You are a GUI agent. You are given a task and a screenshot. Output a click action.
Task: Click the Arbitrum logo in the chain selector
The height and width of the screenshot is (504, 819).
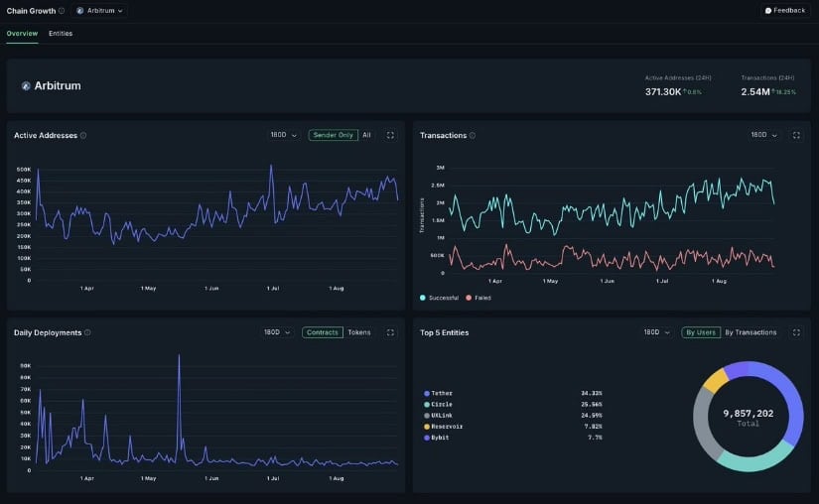pos(80,11)
